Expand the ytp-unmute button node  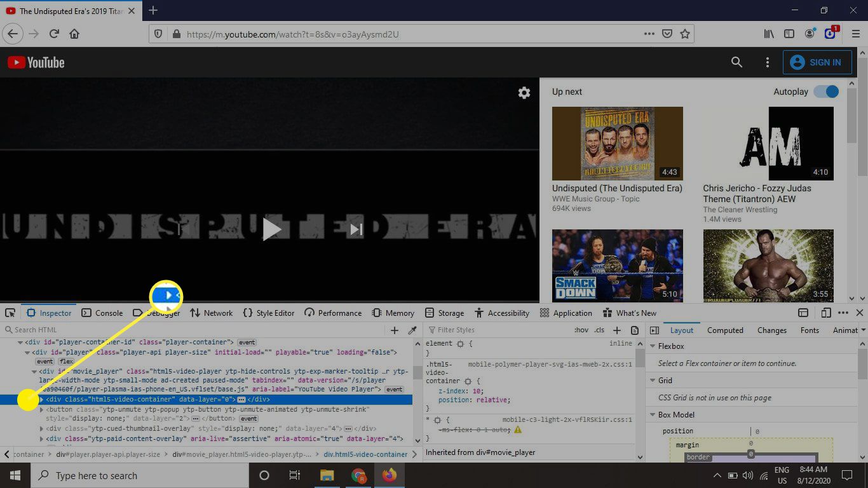pos(42,410)
